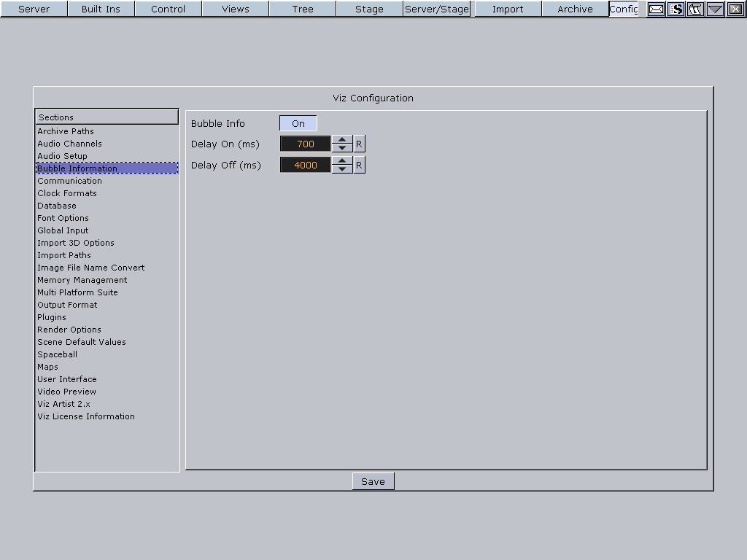This screenshot has height=560, width=747.
Task: Open the Render Options section
Action: click(x=69, y=330)
